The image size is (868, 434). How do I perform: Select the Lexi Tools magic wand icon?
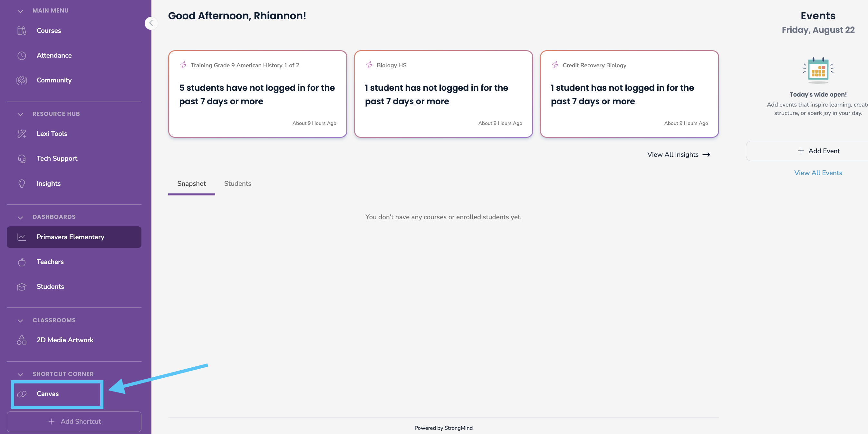(22, 134)
